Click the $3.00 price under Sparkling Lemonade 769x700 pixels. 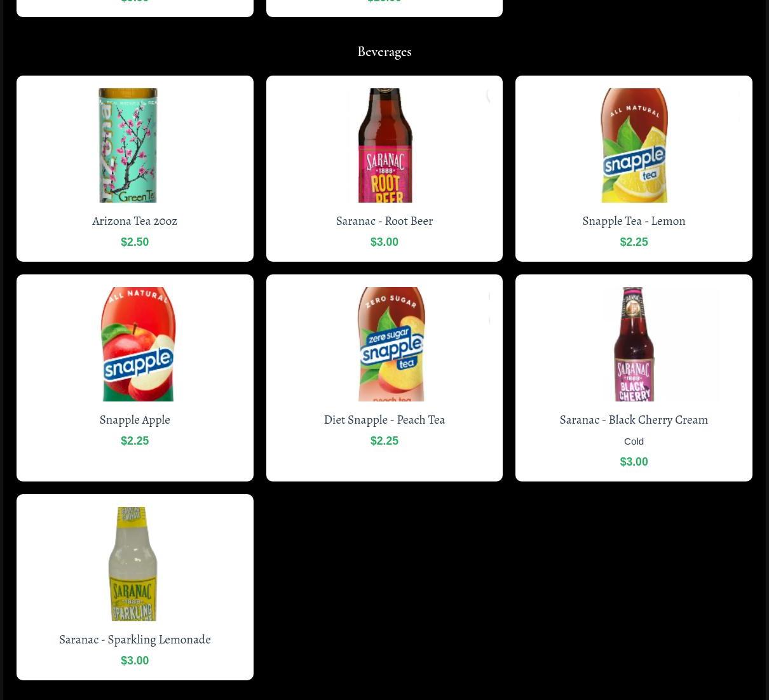(135, 661)
